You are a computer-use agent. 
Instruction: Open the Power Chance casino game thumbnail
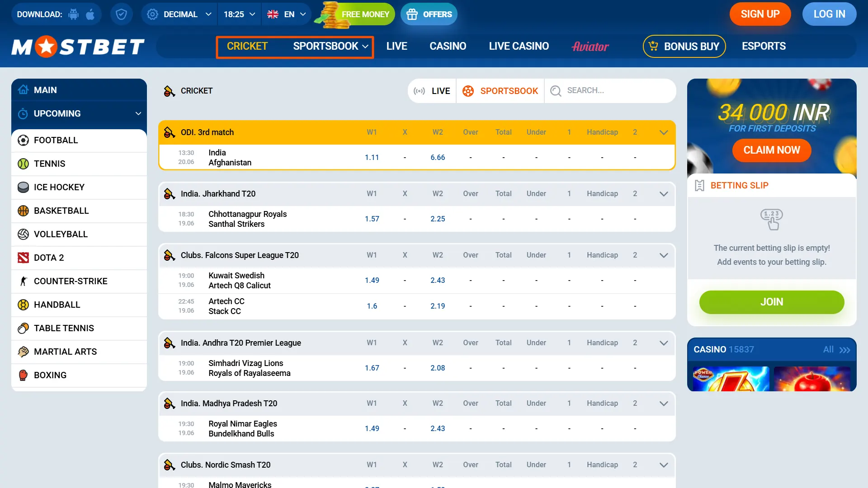coord(731,379)
